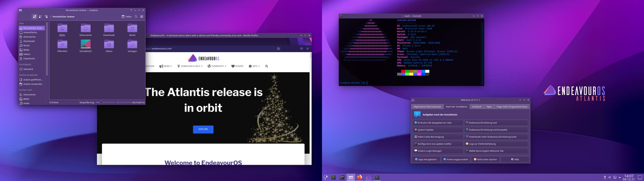Image resolution: width=644 pixels, height=181 pixels.
Task: Click the free disk space bar in Dolphin
Action: [124, 102]
